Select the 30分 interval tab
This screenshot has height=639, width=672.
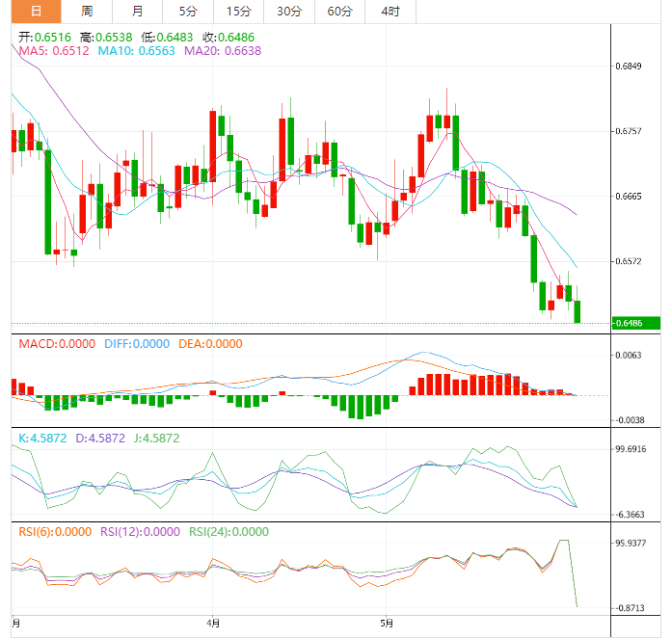[288, 12]
